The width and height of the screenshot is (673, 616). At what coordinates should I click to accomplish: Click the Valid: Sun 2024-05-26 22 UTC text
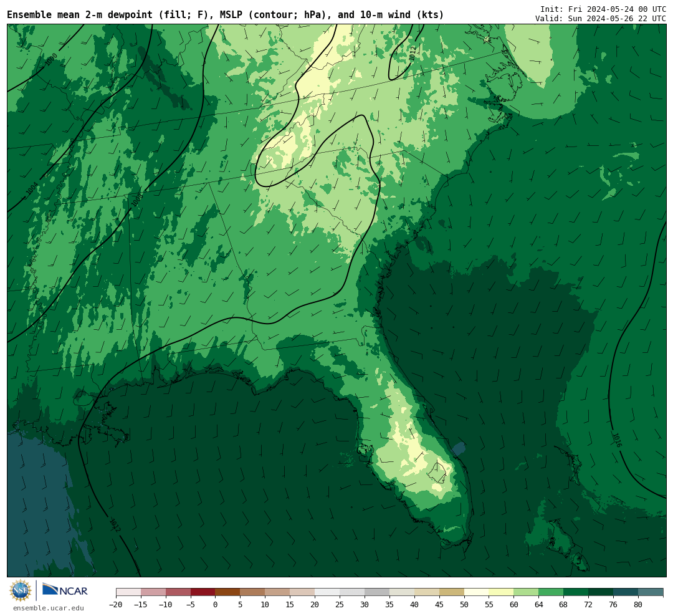(601, 19)
